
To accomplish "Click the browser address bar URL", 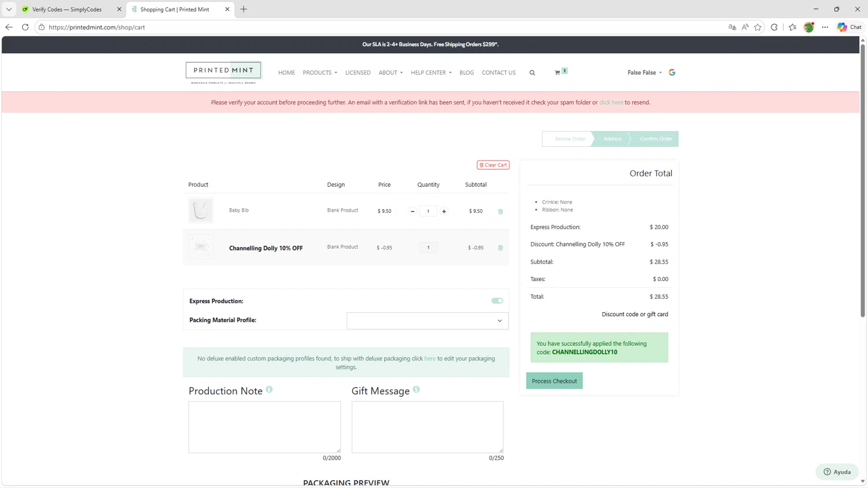I will [97, 27].
